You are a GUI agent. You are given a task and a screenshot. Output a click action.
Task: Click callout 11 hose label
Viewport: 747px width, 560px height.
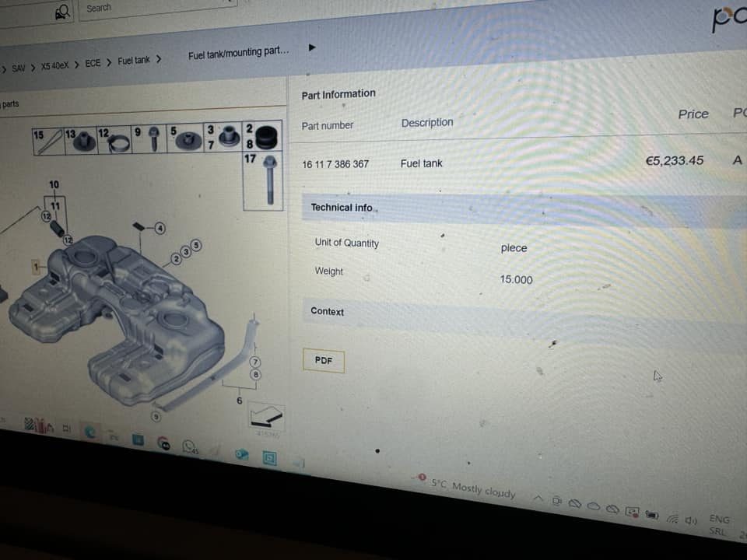click(x=55, y=205)
